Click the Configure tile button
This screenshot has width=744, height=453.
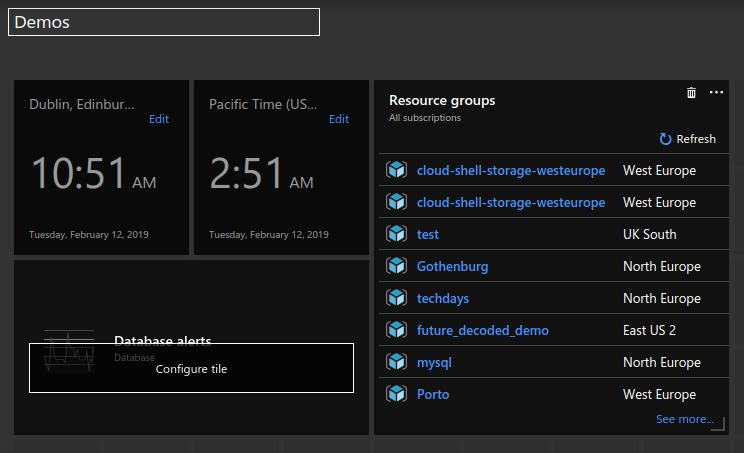191,368
